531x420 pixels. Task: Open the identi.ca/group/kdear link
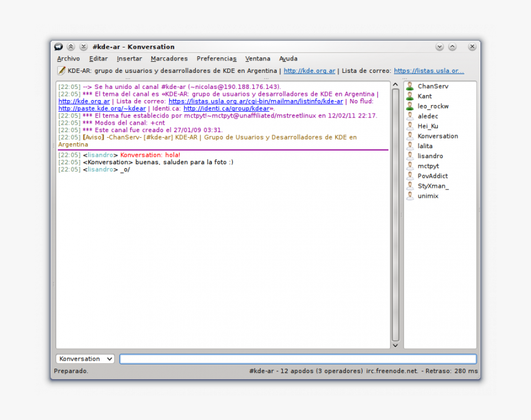[227, 108]
